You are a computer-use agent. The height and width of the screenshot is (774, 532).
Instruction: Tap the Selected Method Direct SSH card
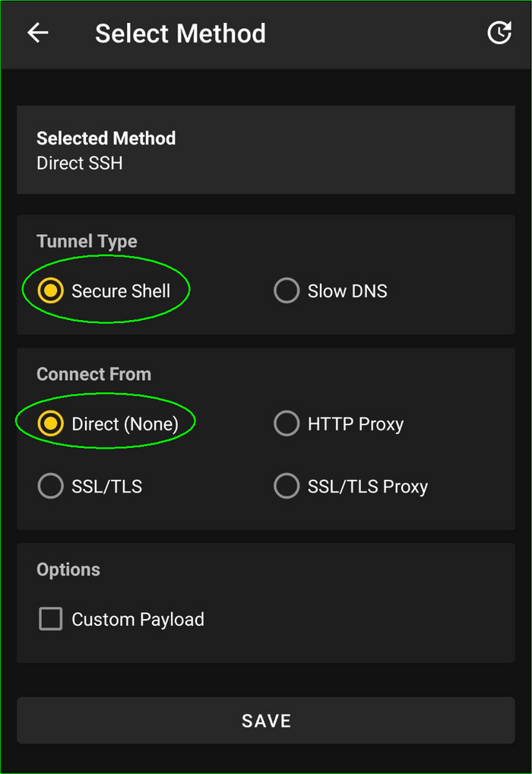coord(266,150)
